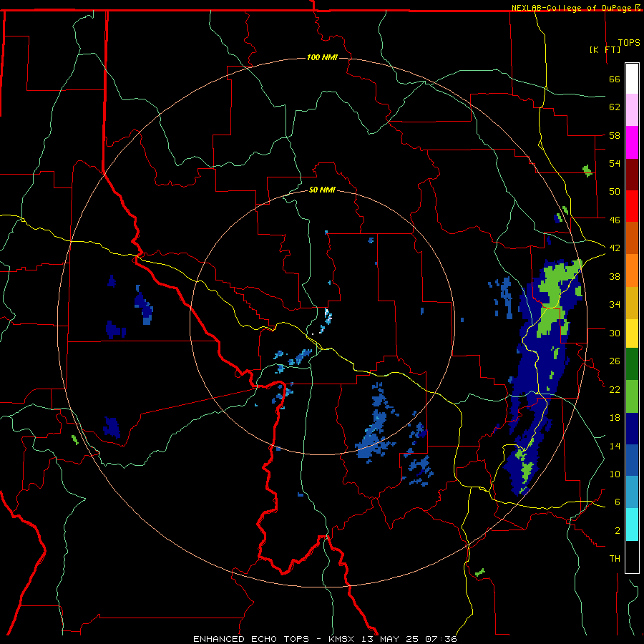
Task: Click the dark orange legend swatch
Action: pyautogui.click(x=632, y=238)
